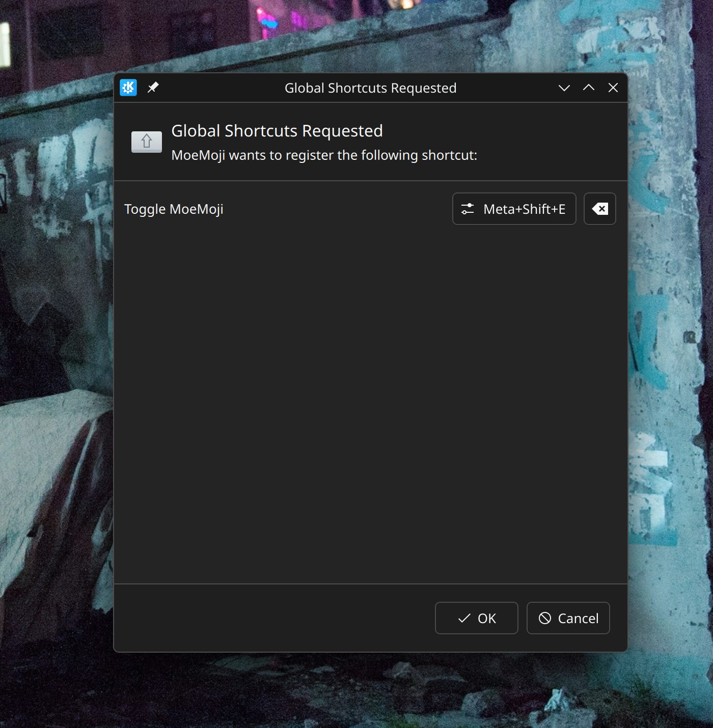Select the Toggle MoeMoji row label
713x728 pixels.
click(x=174, y=209)
